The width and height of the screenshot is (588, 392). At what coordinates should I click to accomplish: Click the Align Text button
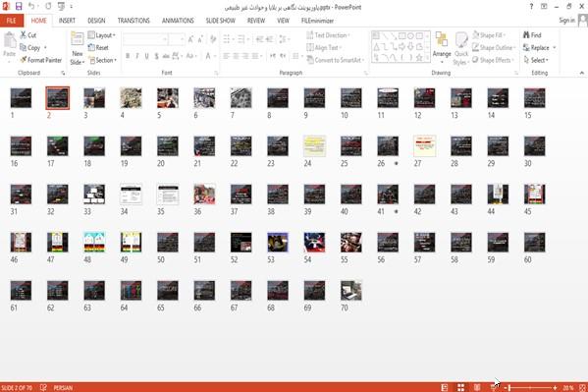tap(325, 48)
